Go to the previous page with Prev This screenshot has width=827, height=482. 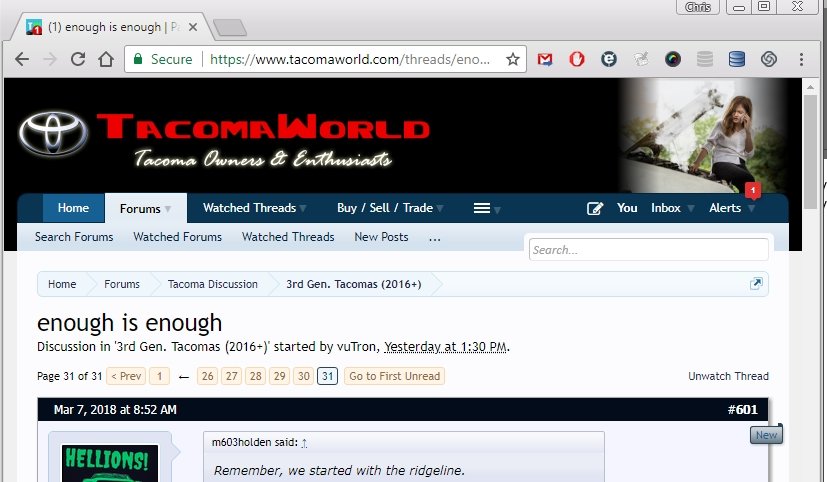tap(126, 376)
